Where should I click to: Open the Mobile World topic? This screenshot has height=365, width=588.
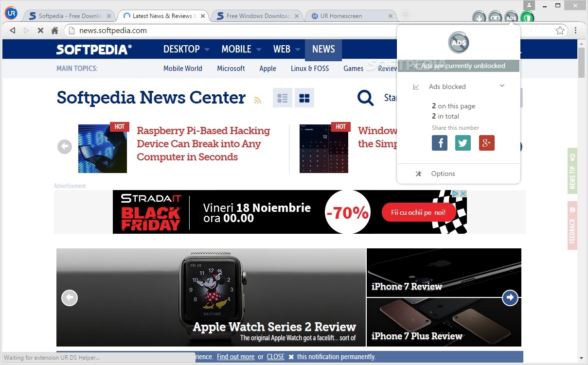pyautogui.click(x=183, y=69)
